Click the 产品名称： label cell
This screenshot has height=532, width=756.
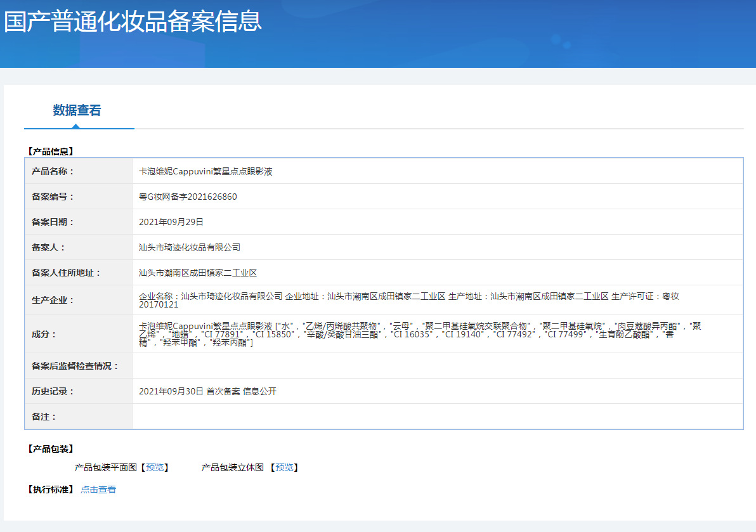click(x=79, y=171)
